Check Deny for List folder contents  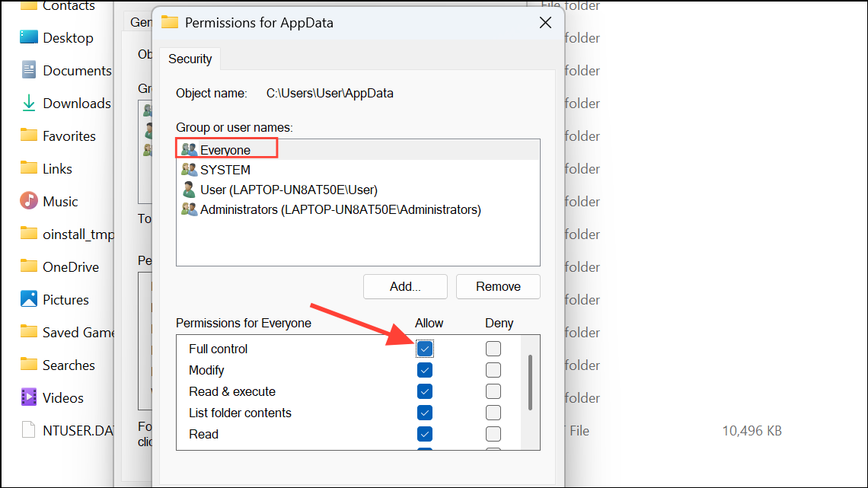coord(493,412)
